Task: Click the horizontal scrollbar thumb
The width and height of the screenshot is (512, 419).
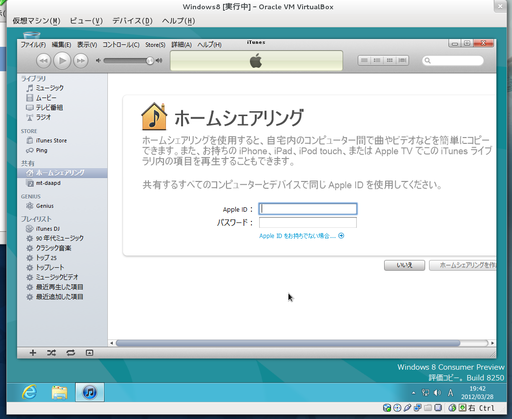Action: pos(288,343)
